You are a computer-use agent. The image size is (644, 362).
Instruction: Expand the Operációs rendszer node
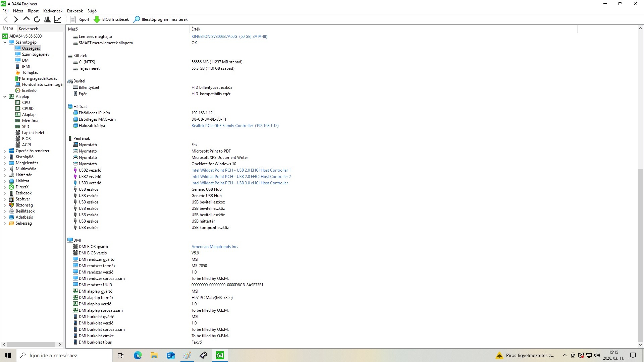tap(5, 151)
